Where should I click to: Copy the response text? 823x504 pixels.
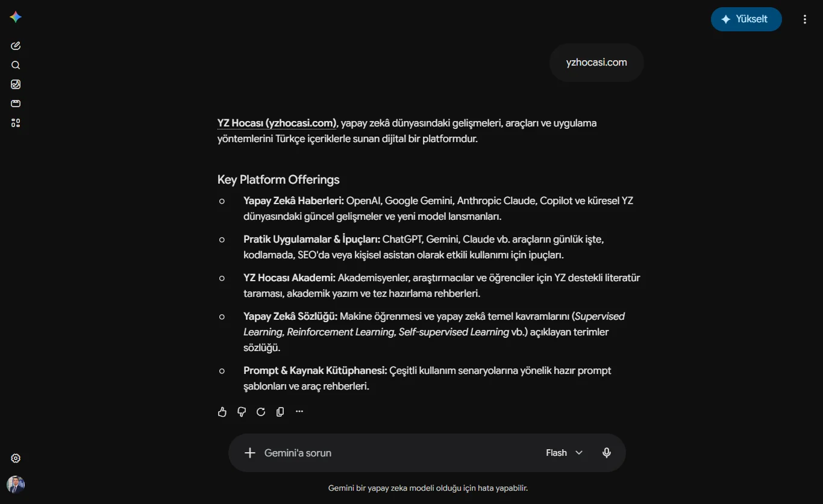(280, 412)
